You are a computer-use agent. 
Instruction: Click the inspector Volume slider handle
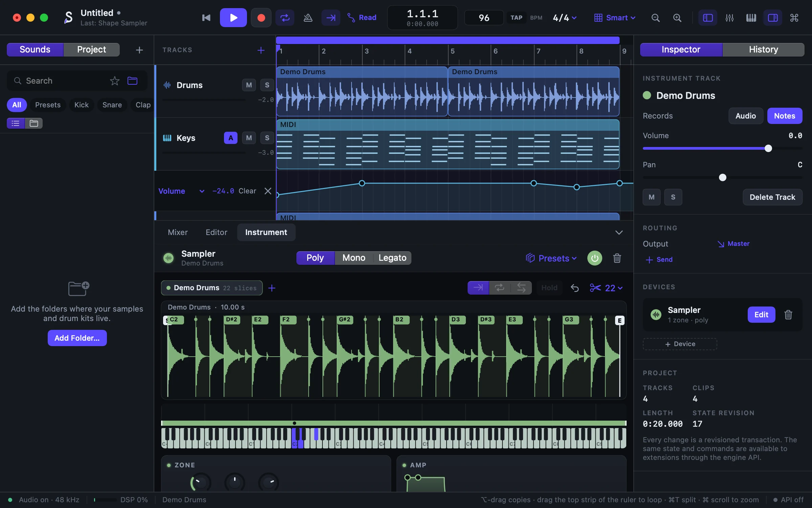[768, 148]
